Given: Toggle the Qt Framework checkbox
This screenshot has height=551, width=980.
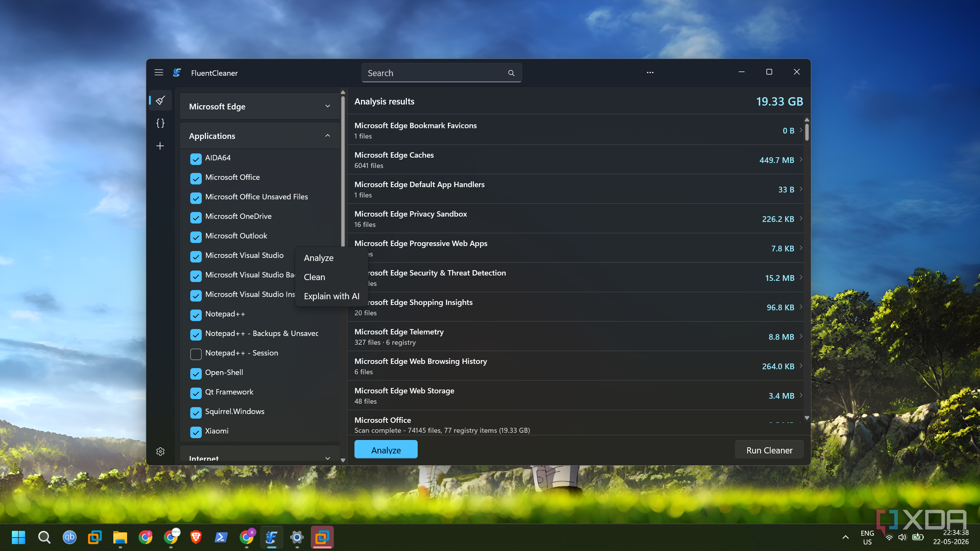Looking at the screenshot, I should [196, 393].
